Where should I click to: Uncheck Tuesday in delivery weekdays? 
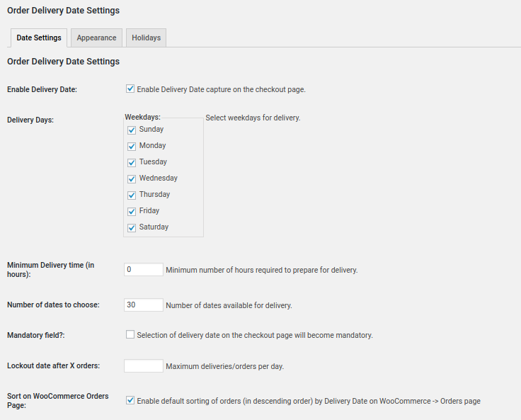132,163
